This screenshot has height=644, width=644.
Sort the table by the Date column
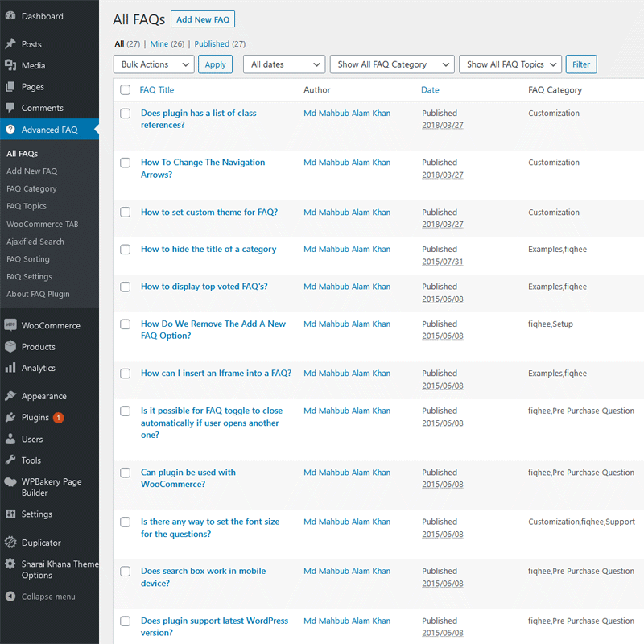point(430,90)
